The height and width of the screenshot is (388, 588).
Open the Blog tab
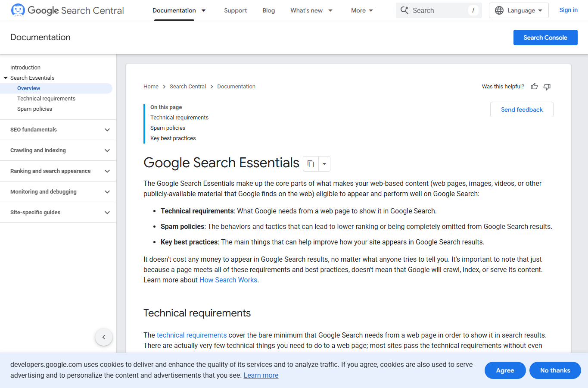coord(269,10)
